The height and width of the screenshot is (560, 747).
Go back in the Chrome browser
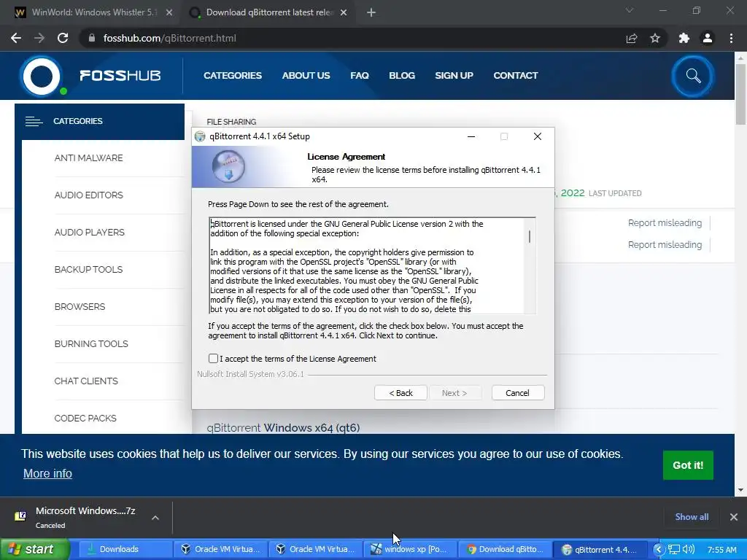[x=16, y=38]
